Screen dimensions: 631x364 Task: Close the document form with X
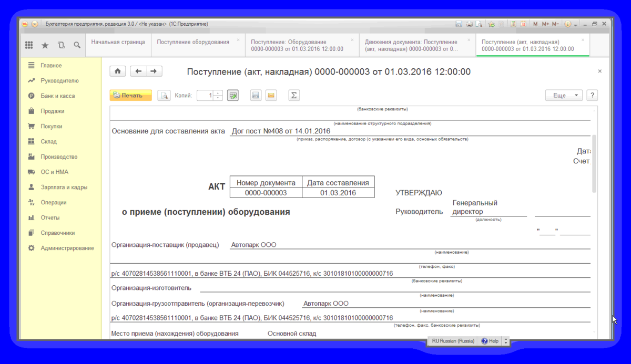[600, 71]
